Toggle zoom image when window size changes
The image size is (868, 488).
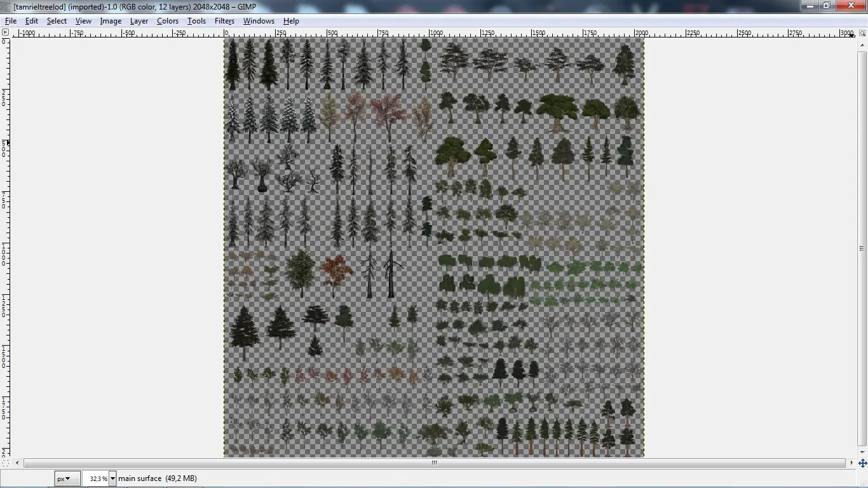[862, 32]
